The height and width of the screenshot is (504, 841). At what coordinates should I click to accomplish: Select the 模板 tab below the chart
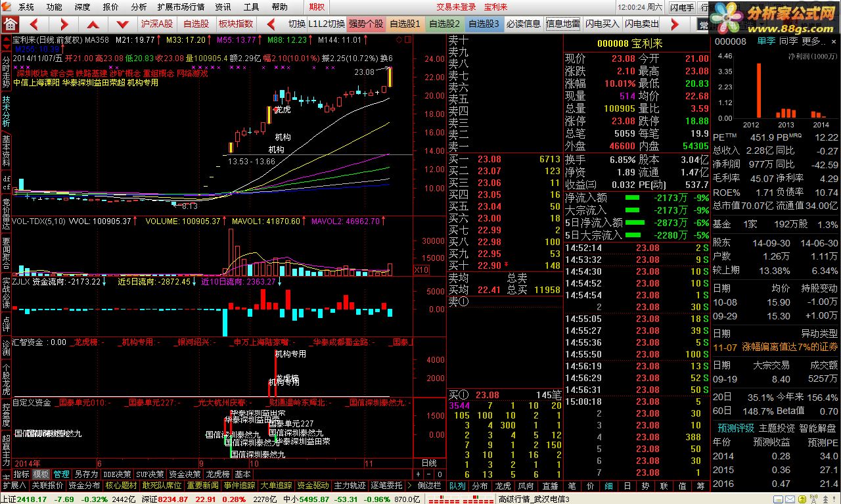41,474
